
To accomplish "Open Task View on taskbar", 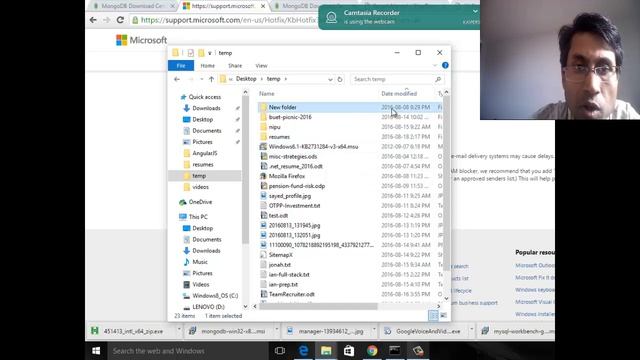I will (280, 351).
